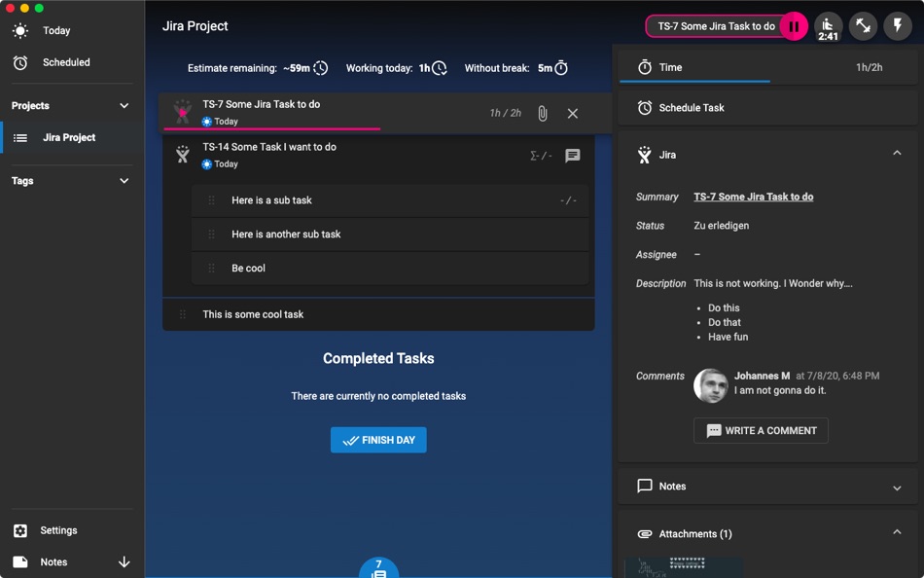Select task 'This is some cool task'
924x578 pixels.
point(378,314)
